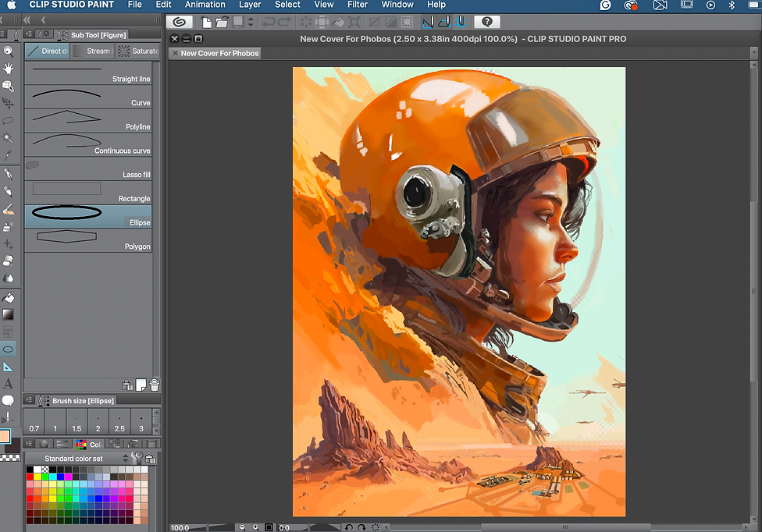Pick pure red from color set
This screenshot has height=532, width=762.
click(30, 477)
